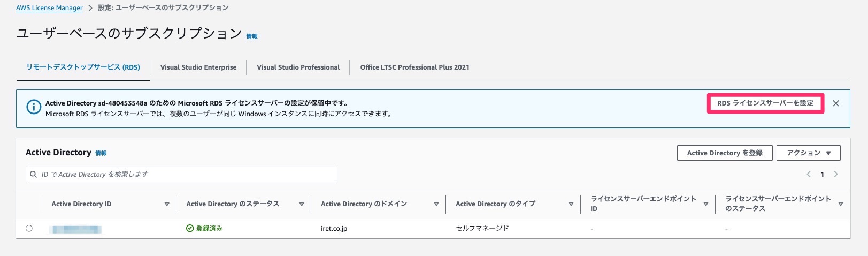Click the Active Directory のドメイン header text
Screen dimensions: 868x256
point(364,204)
